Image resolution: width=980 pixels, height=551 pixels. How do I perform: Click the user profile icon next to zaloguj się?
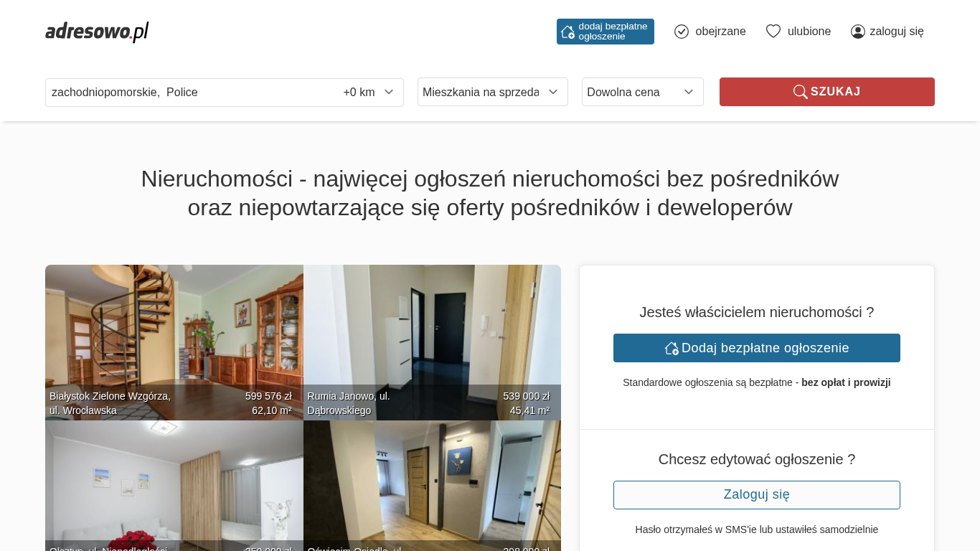tap(858, 32)
